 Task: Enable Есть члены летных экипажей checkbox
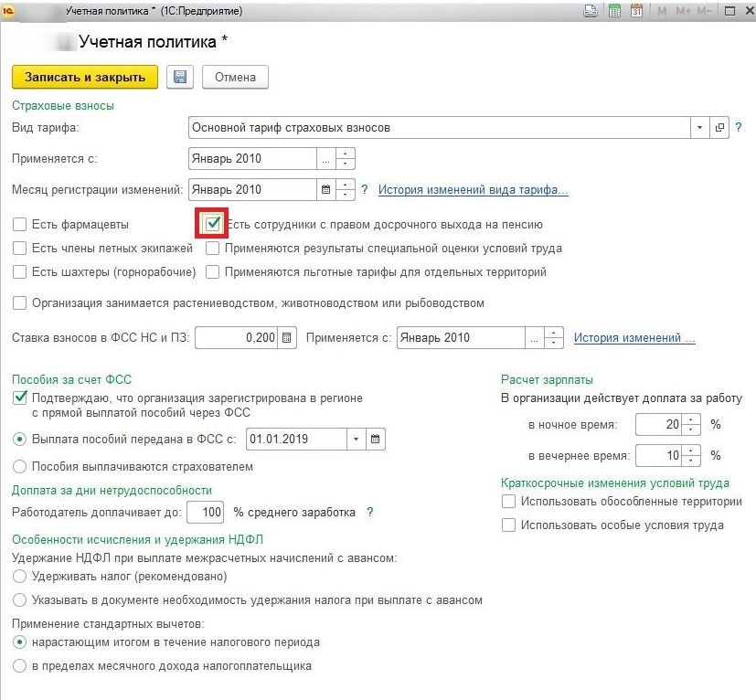[x=19, y=249]
